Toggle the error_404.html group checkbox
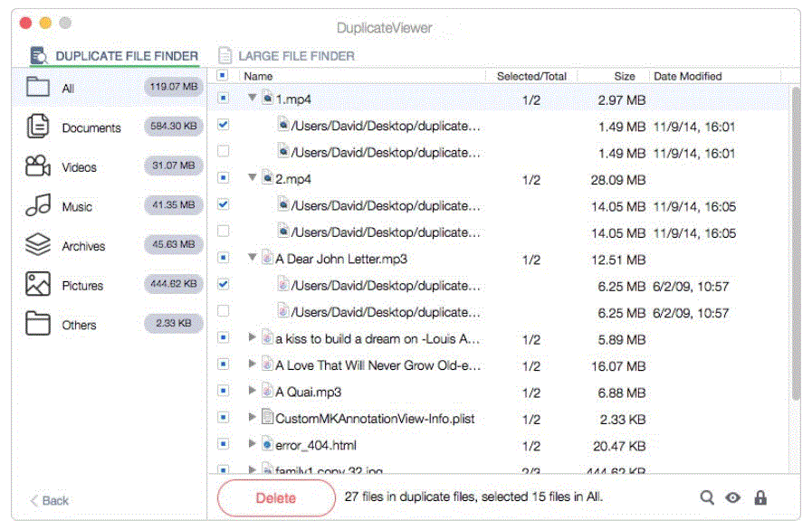Screen dimensions: 812x530 [224, 444]
